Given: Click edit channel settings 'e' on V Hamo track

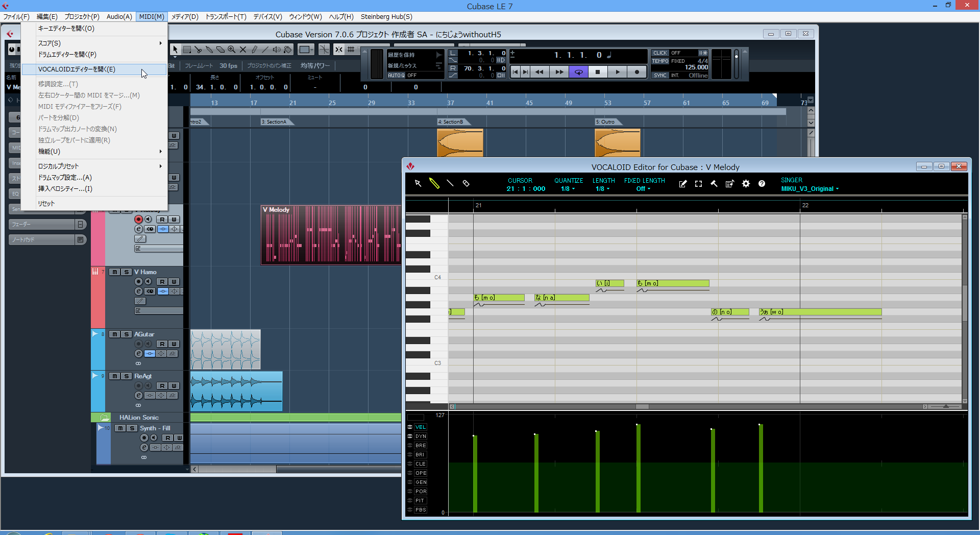Looking at the screenshot, I should pyautogui.click(x=138, y=291).
